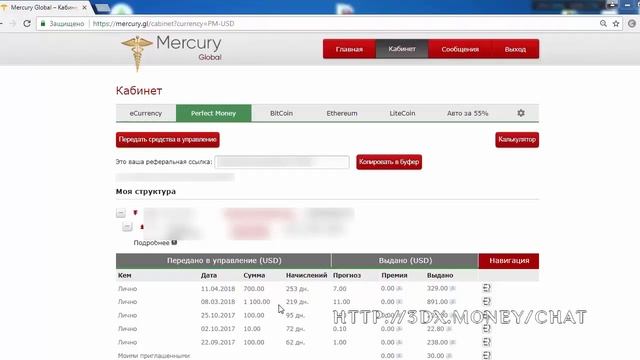This screenshot has height=360, width=640.
Task: Select the Perfect Money tab
Action: pyautogui.click(x=213, y=113)
